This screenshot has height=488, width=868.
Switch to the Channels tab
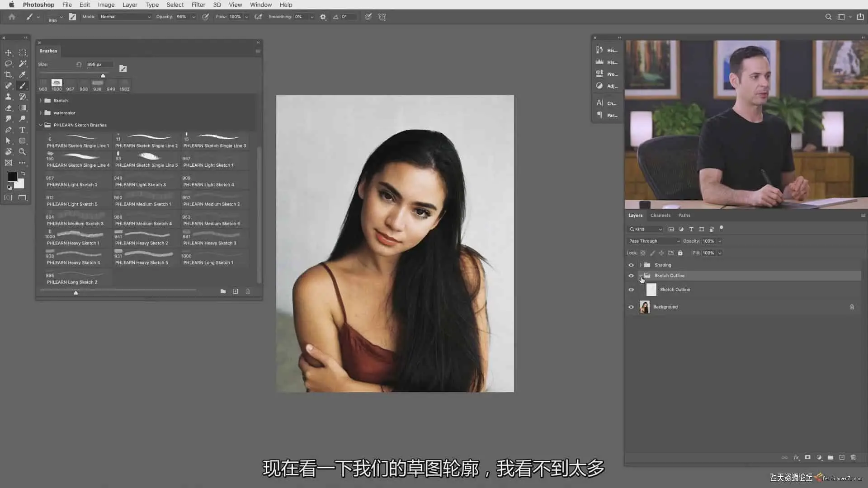660,216
